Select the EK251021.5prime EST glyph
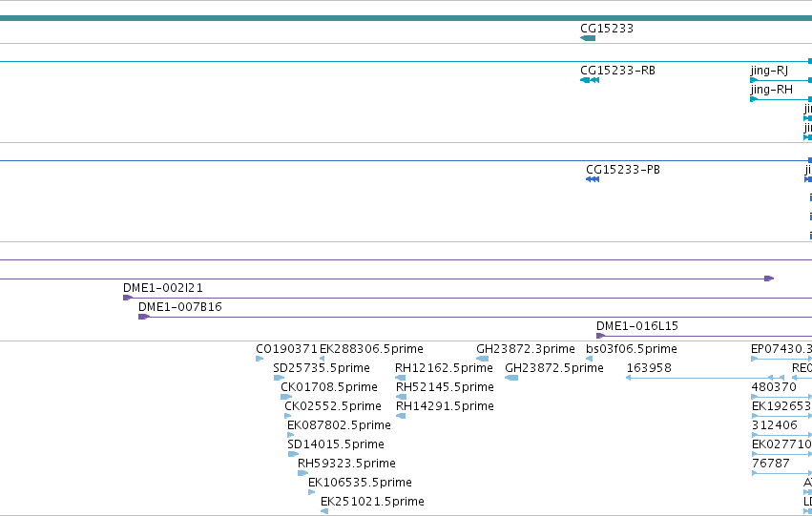The width and height of the screenshot is (812, 516). [x=324, y=511]
